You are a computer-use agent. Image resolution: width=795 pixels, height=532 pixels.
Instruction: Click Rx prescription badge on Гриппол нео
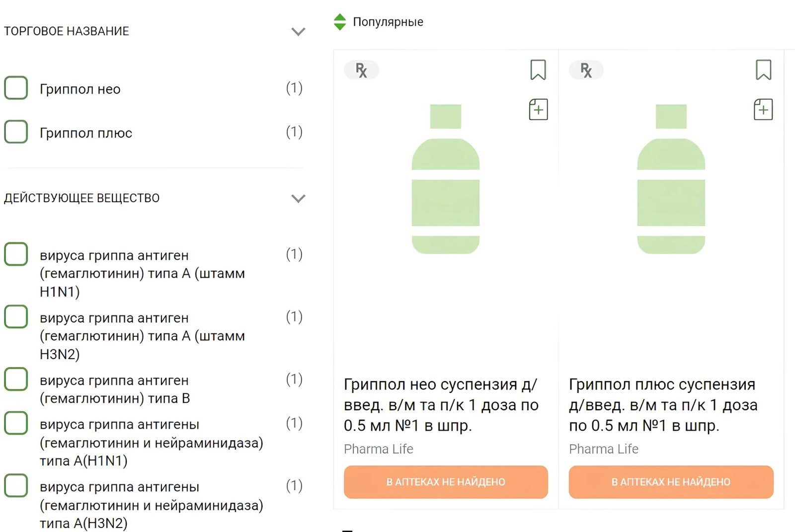coord(361,70)
